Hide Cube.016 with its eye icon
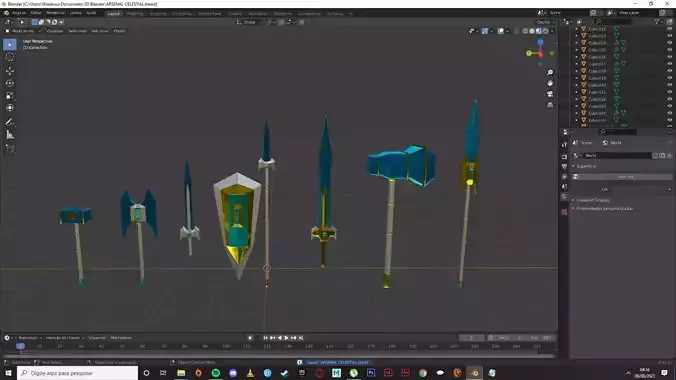Screen dimensions: 676x380 point(670,57)
